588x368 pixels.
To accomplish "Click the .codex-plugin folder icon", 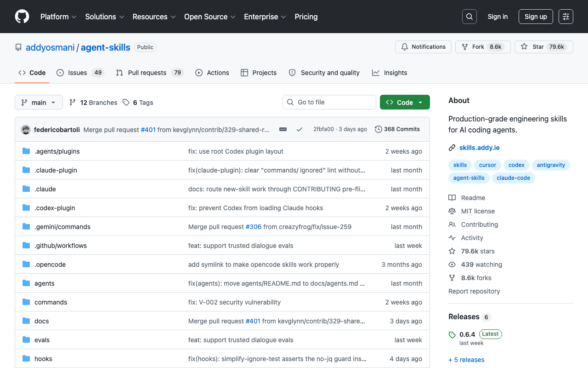I will click(26, 208).
